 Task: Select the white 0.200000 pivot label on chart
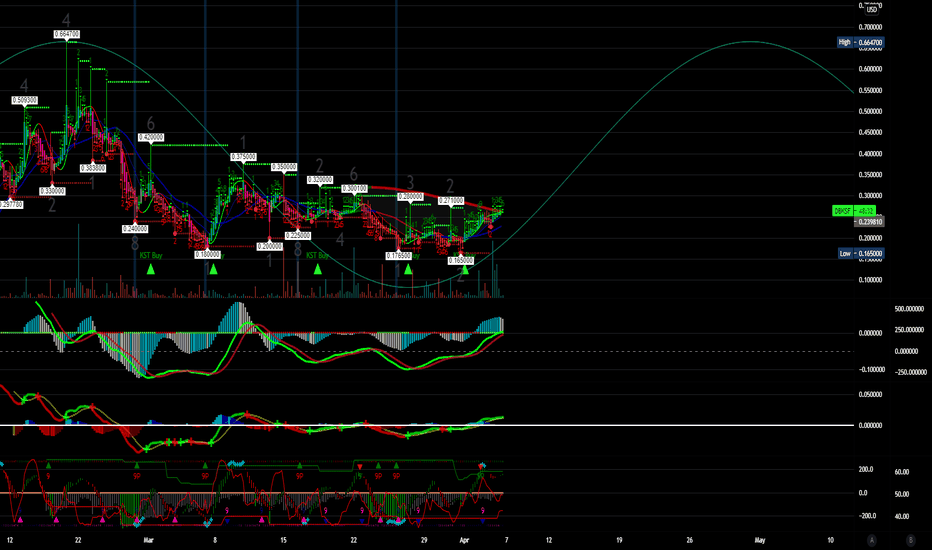(269, 246)
